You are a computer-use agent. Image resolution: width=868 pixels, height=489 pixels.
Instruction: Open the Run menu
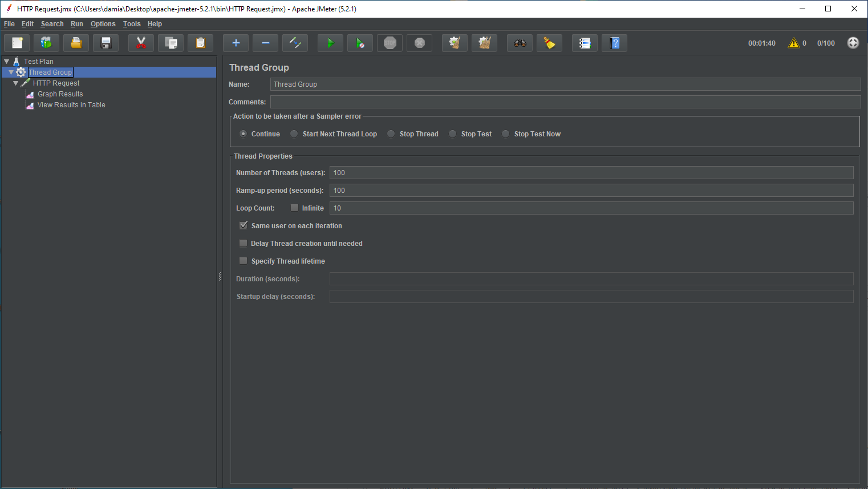(x=76, y=24)
